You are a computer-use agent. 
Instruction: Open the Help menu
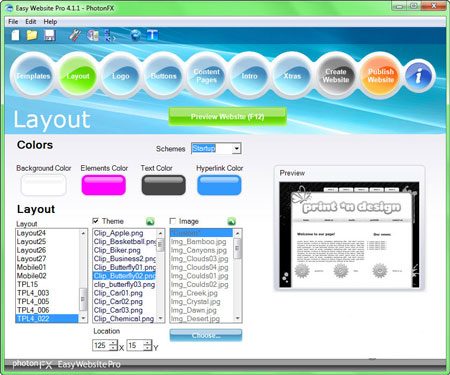(x=50, y=22)
